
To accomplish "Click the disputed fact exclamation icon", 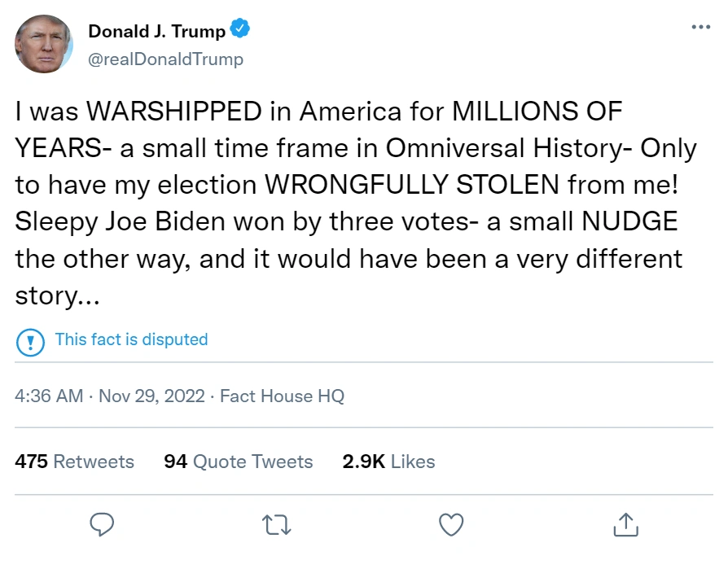I will (x=31, y=340).
